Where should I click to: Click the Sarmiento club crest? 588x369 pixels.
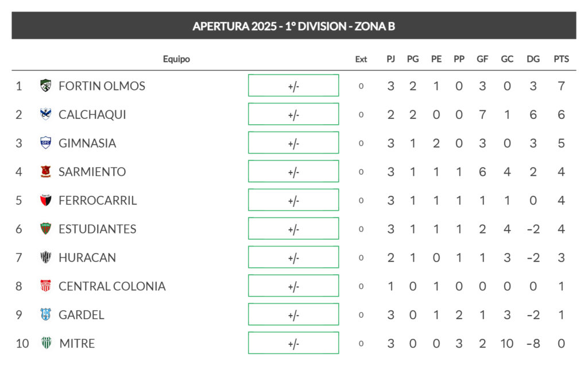pos(45,172)
